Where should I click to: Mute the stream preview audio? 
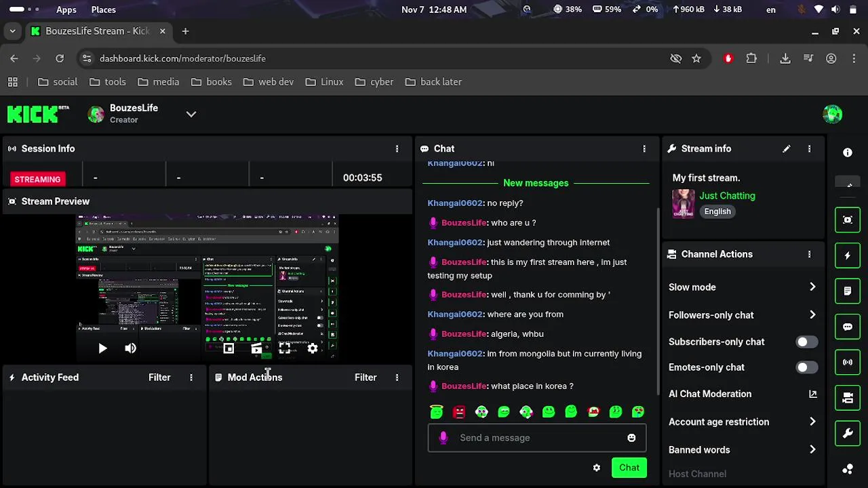coord(131,348)
